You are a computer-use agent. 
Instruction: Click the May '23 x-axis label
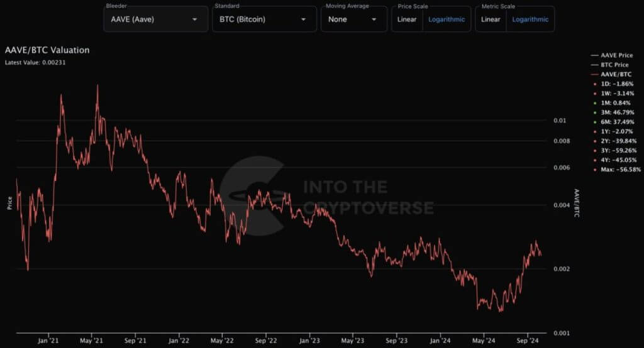click(352, 340)
